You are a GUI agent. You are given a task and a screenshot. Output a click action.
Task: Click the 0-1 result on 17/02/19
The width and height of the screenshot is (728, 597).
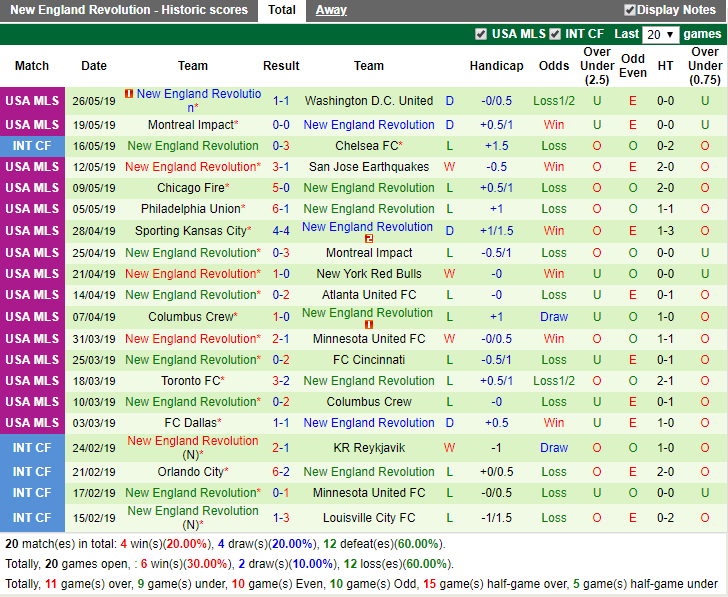click(281, 493)
